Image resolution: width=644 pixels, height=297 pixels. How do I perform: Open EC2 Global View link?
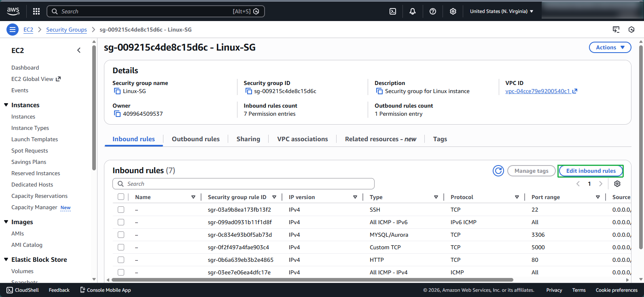(36, 79)
